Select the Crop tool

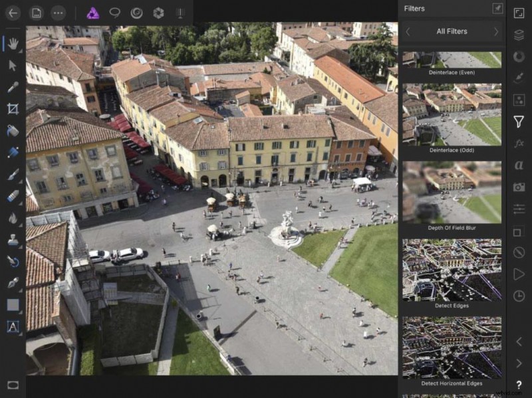coord(13,108)
